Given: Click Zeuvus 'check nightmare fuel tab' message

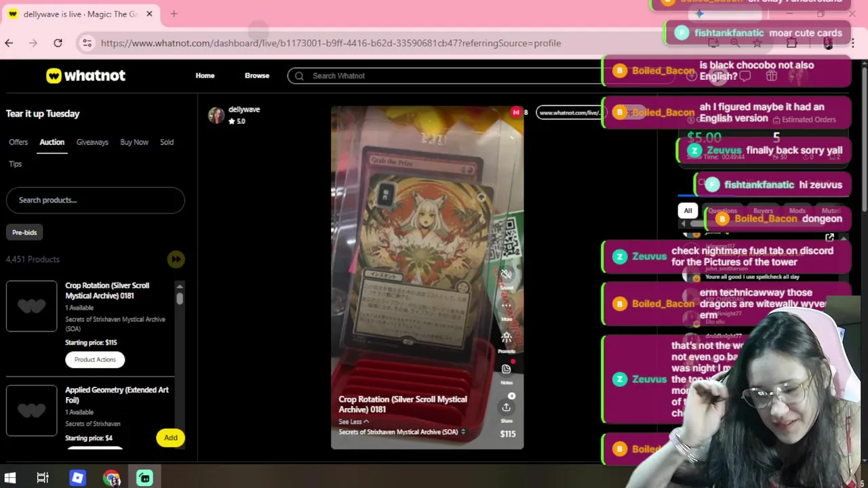Looking at the screenshot, I should tap(726, 256).
